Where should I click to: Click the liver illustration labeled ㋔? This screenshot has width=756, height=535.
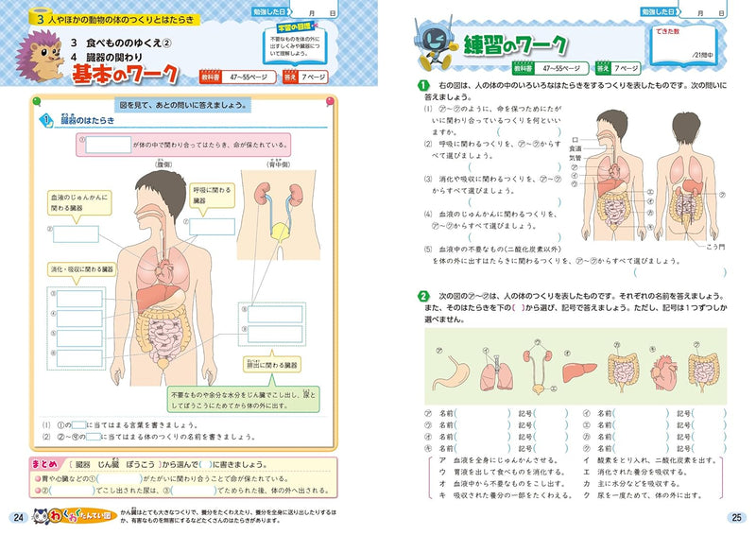click(579, 373)
